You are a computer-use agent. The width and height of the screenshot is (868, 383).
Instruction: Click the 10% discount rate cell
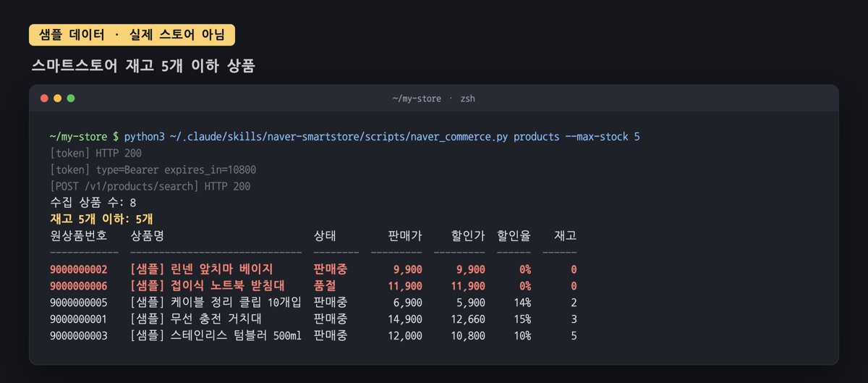click(522, 335)
